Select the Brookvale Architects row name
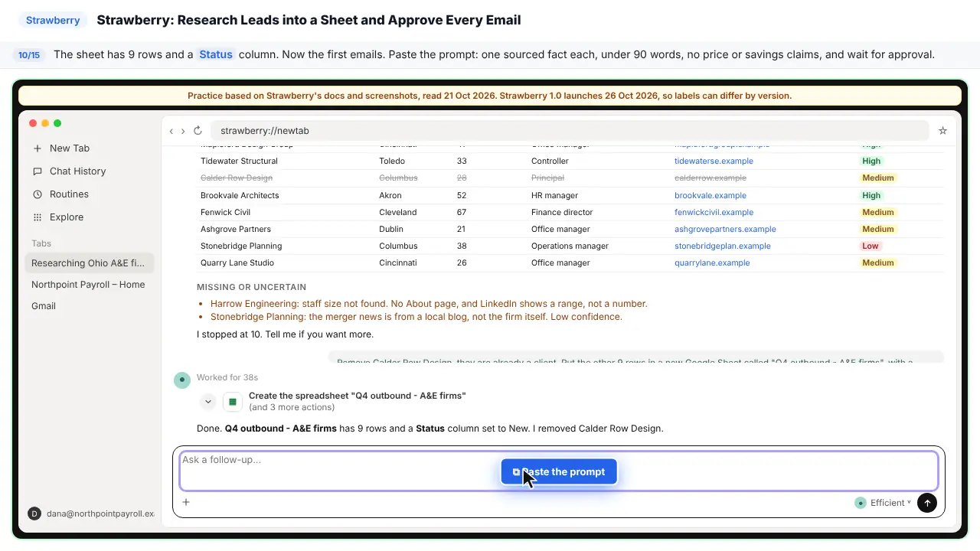Screen dimensions: 980x551 coord(240,196)
